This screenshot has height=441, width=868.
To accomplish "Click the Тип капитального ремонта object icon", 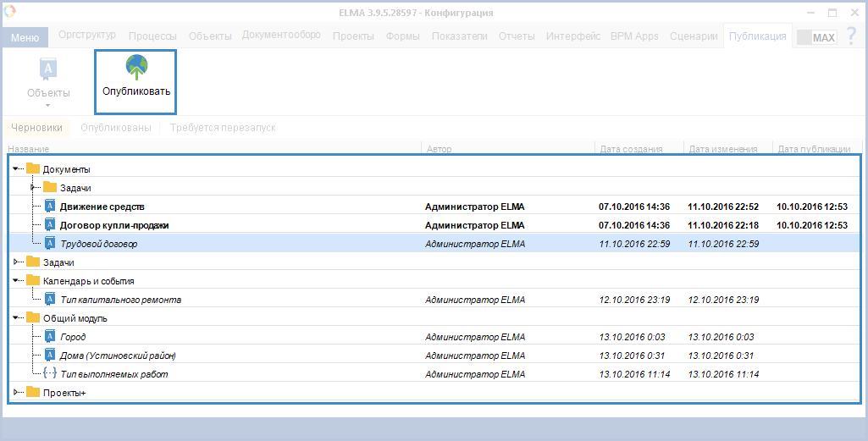I will [x=50, y=299].
